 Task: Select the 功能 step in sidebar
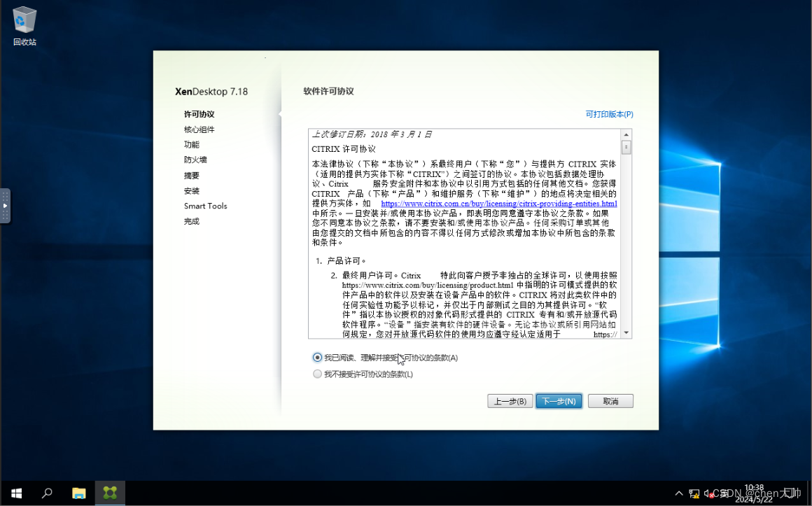pos(192,144)
